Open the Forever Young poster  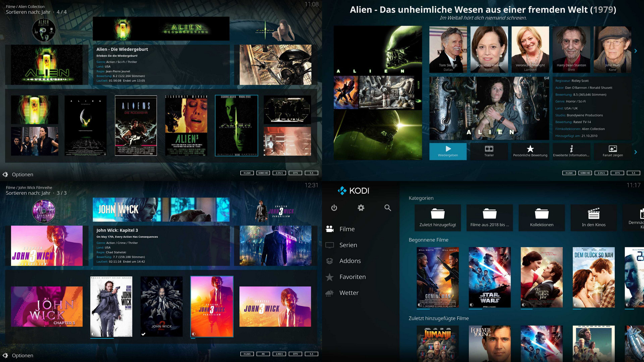coord(490,344)
